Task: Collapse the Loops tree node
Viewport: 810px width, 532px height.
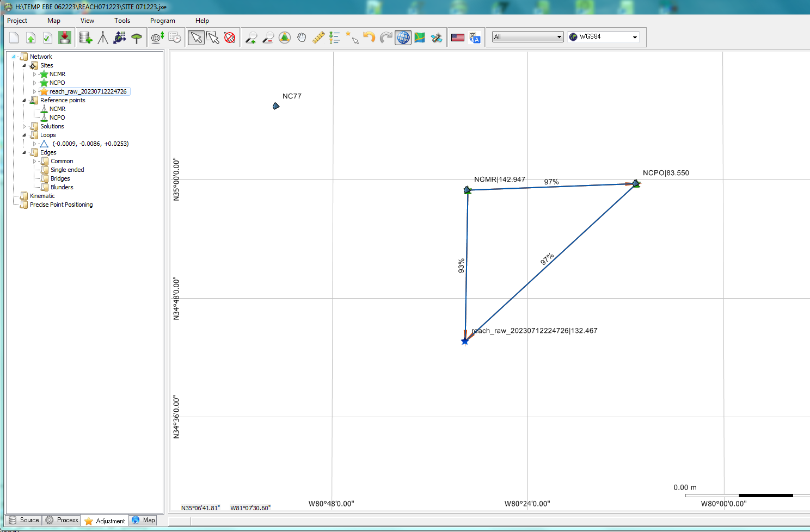Action: tap(24, 135)
